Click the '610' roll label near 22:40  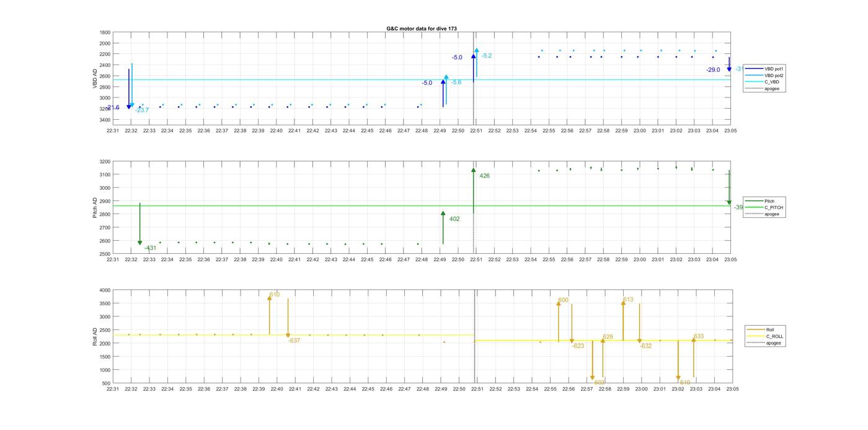tap(275, 295)
